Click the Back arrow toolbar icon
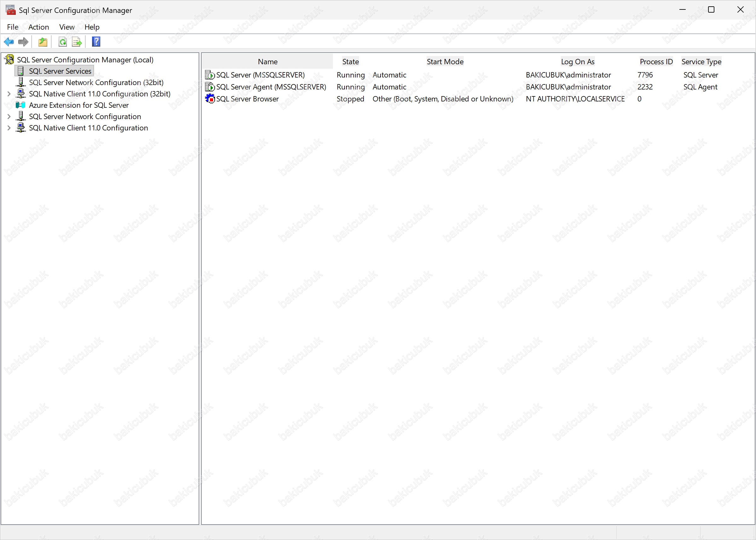This screenshot has height=540, width=756. coord(9,42)
